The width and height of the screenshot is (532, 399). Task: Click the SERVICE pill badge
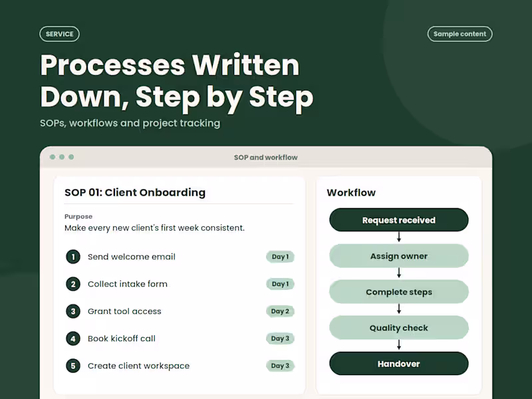(59, 34)
